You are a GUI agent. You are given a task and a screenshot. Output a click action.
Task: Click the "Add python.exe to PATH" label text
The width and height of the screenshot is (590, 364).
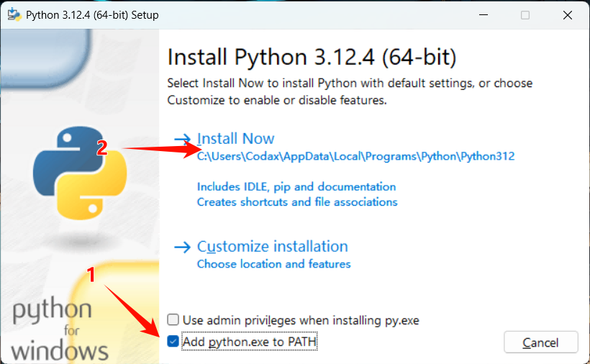250,342
